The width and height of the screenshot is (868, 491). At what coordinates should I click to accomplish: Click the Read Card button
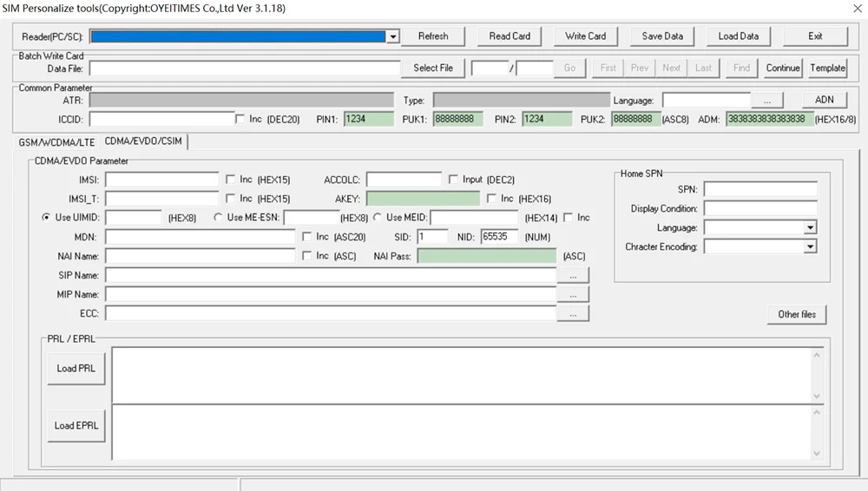[x=510, y=36]
